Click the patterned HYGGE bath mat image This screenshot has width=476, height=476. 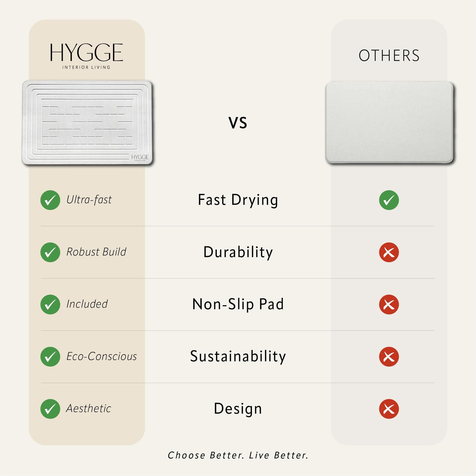coord(87,123)
